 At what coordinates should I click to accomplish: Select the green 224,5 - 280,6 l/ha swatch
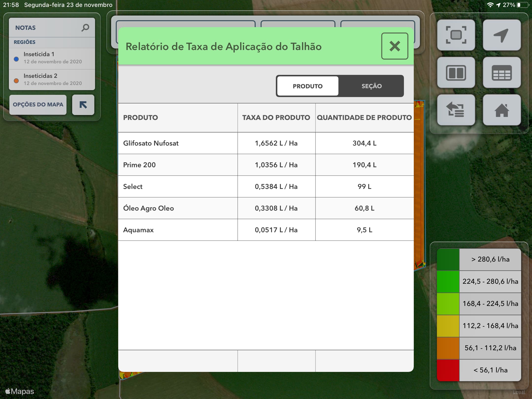tap(448, 282)
